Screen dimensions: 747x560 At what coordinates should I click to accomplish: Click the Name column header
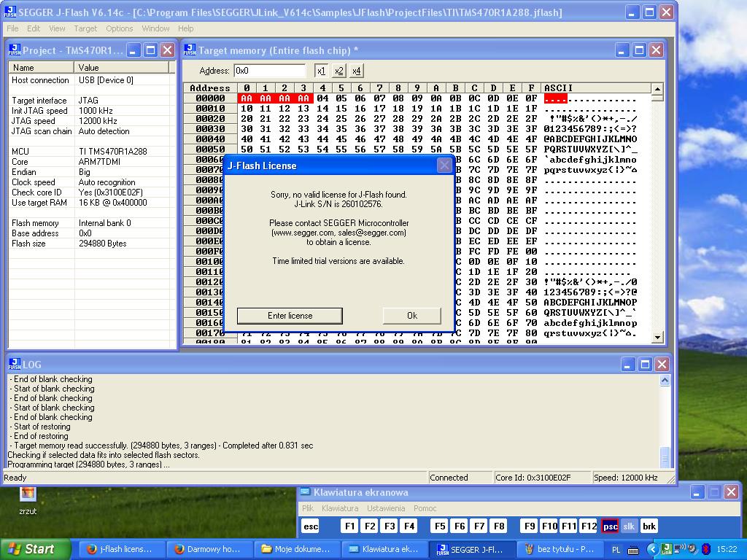(x=42, y=67)
